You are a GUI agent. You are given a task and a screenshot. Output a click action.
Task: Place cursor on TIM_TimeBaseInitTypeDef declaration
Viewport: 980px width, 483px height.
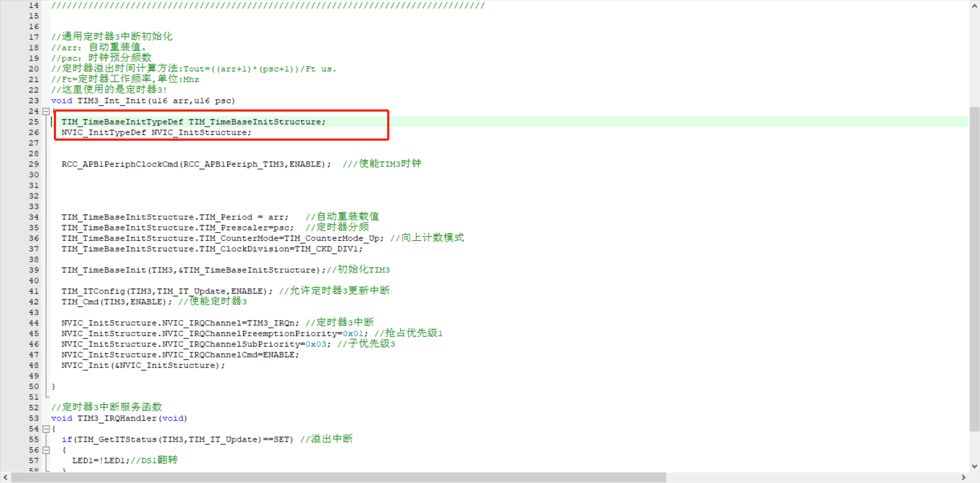(x=122, y=122)
